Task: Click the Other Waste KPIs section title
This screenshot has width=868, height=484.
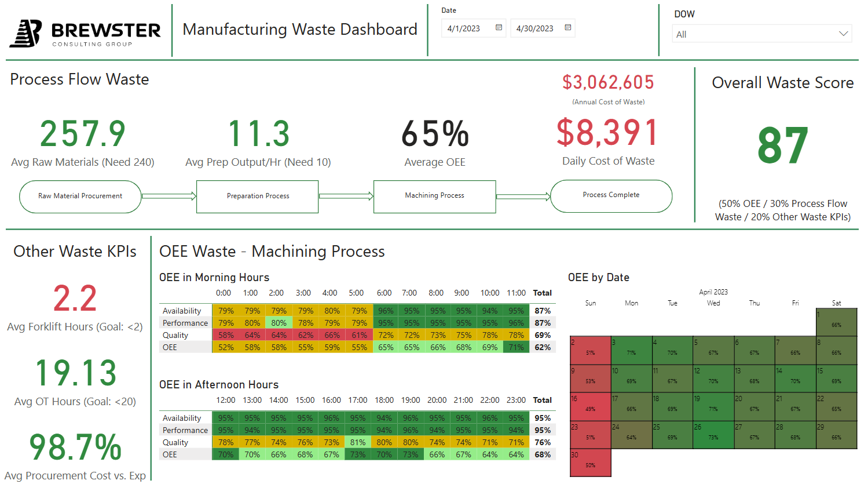Action: [75, 252]
